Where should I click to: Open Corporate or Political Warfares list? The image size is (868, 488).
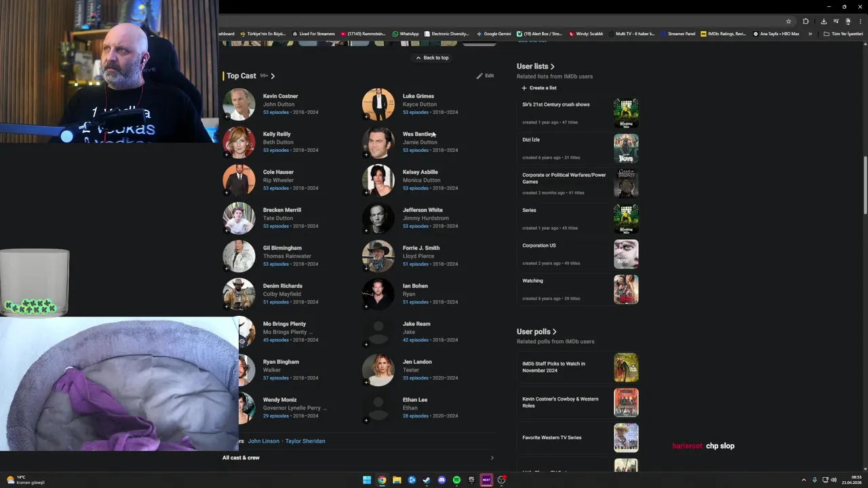[x=564, y=178]
